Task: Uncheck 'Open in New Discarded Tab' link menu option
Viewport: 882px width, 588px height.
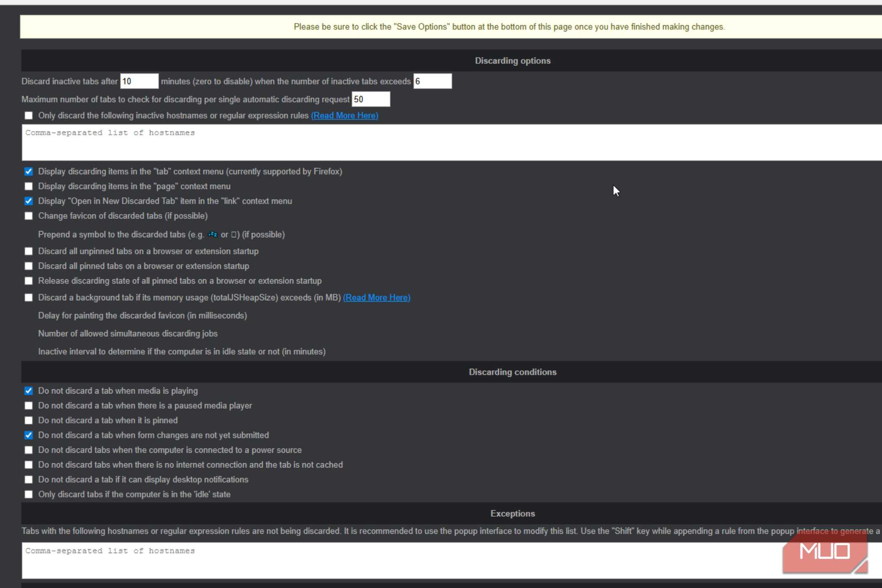Action: click(x=29, y=201)
